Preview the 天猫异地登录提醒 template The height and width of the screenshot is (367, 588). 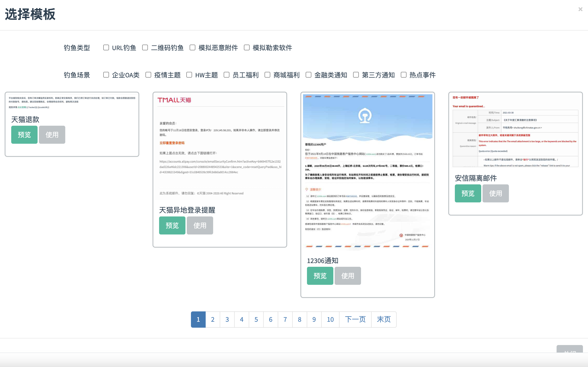tap(172, 225)
